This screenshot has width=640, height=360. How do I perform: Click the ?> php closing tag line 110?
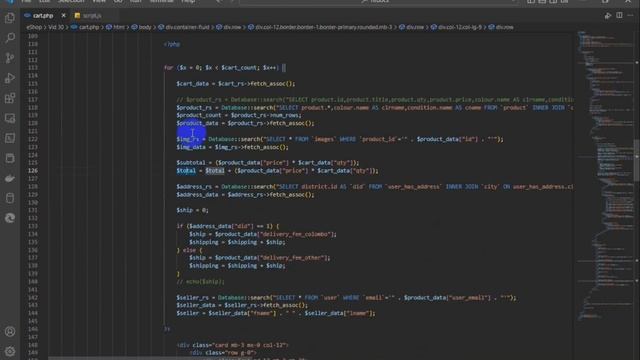(172, 44)
